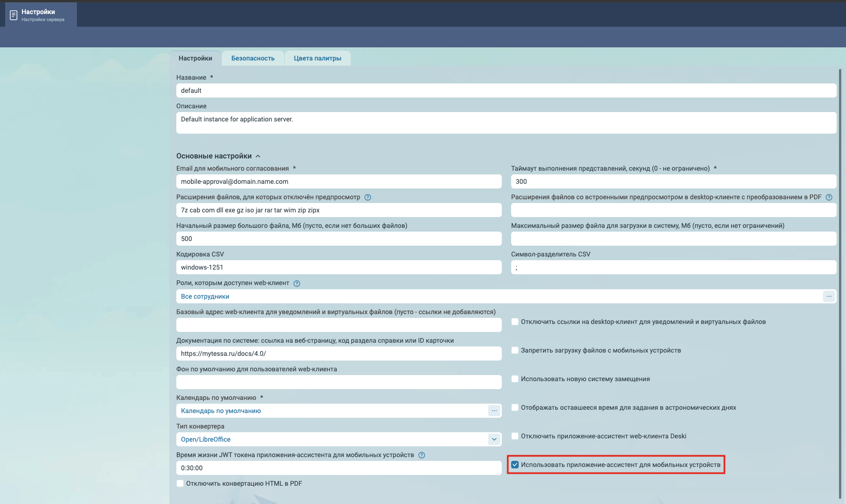
Task: Switch to the Безопасность tab
Action: point(253,58)
